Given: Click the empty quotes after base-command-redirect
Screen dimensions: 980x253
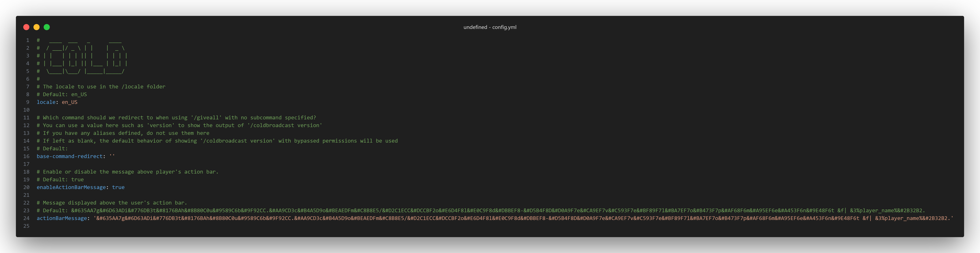Looking at the screenshot, I should point(112,156).
